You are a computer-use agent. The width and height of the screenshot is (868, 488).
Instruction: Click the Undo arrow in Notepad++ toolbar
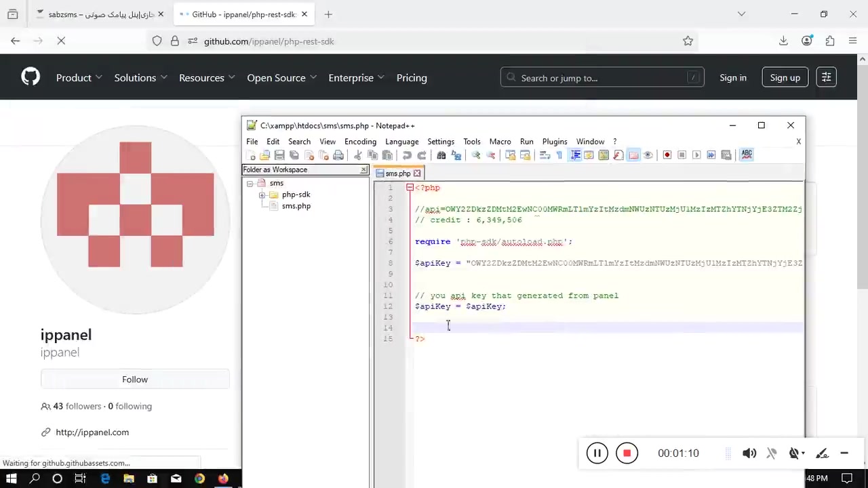[x=407, y=155]
